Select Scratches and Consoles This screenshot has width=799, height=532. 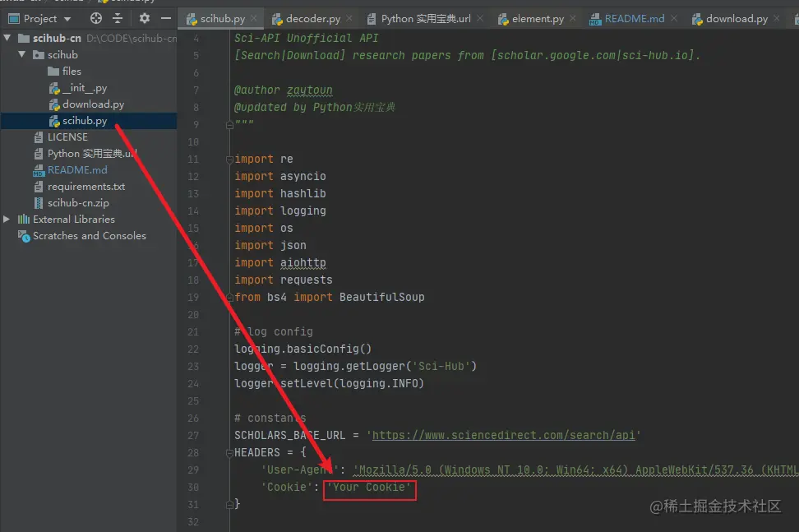pyautogui.click(x=89, y=236)
